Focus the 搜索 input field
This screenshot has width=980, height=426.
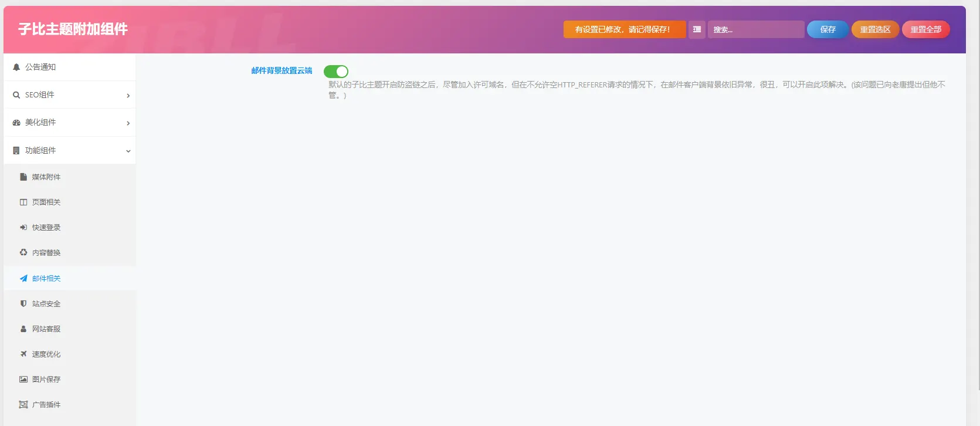coord(756,29)
